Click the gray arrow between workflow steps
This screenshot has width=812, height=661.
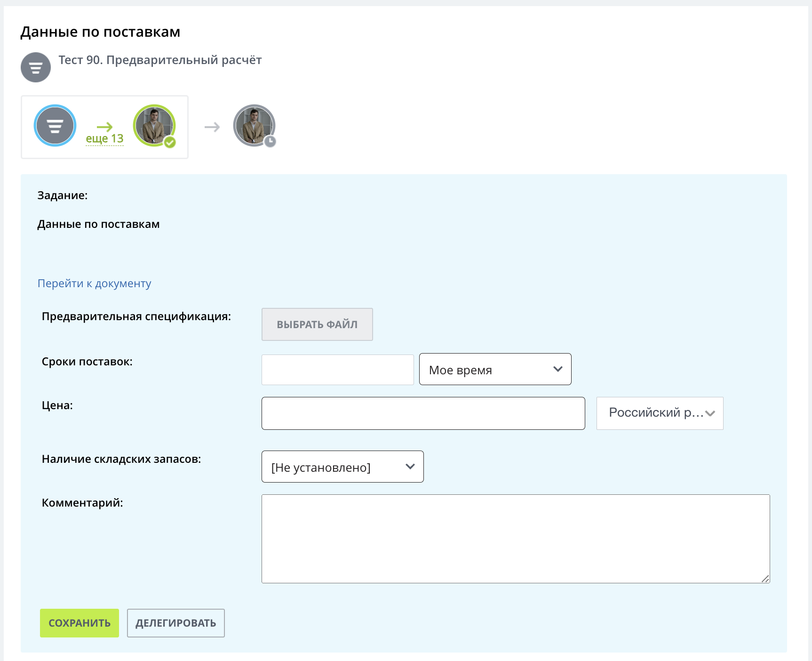point(212,127)
